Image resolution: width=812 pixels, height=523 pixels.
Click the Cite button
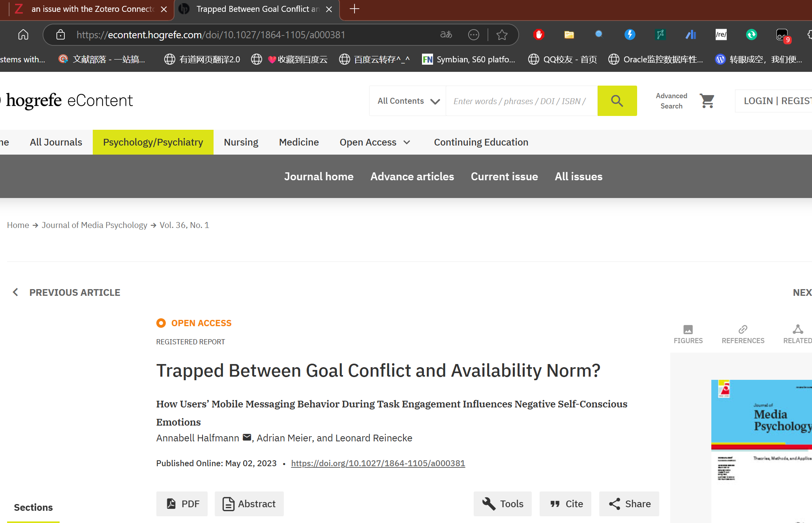pyautogui.click(x=565, y=504)
